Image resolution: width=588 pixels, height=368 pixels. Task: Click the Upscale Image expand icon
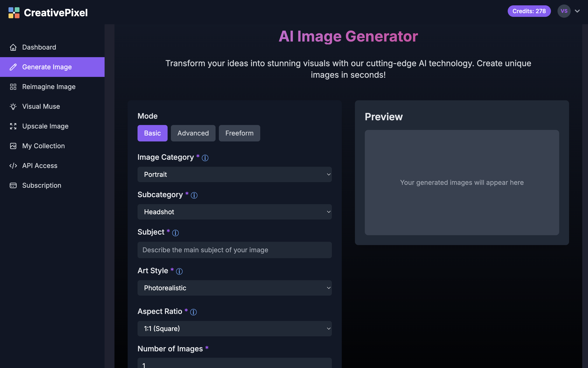pyautogui.click(x=13, y=126)
